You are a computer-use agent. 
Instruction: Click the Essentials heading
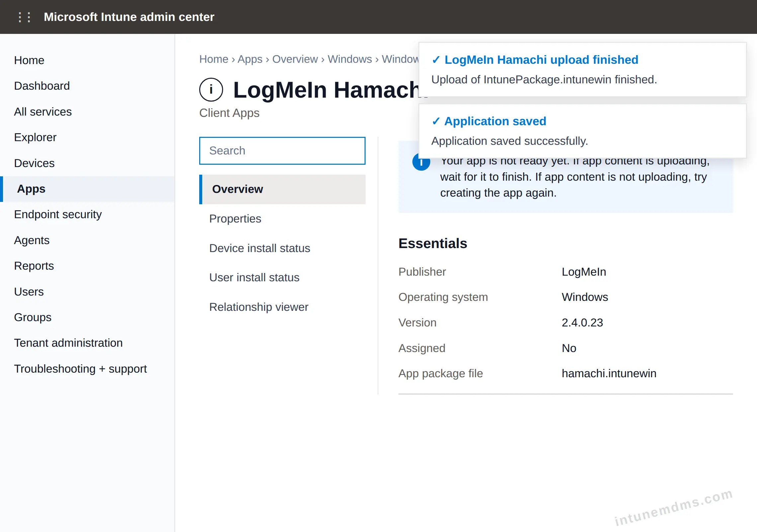pyautogui.click(x=433, y=243)
